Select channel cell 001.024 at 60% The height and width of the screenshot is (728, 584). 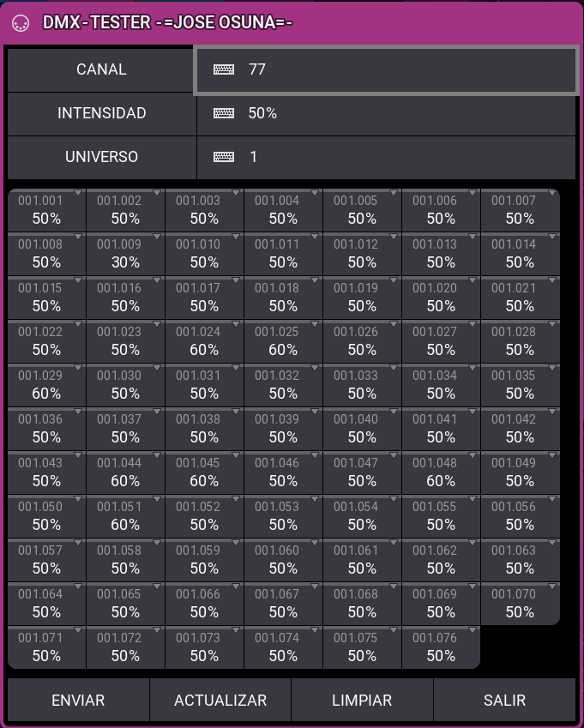[x=204, y=341]
